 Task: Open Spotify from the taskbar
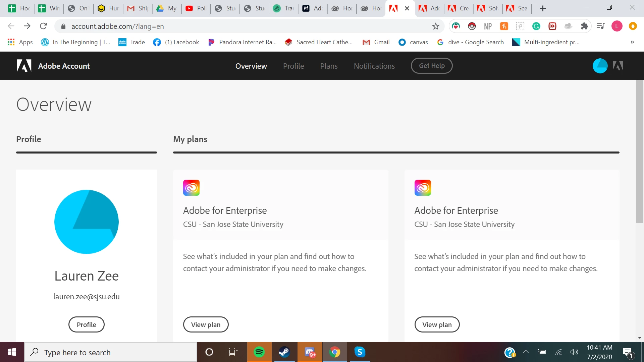[259, 352]
